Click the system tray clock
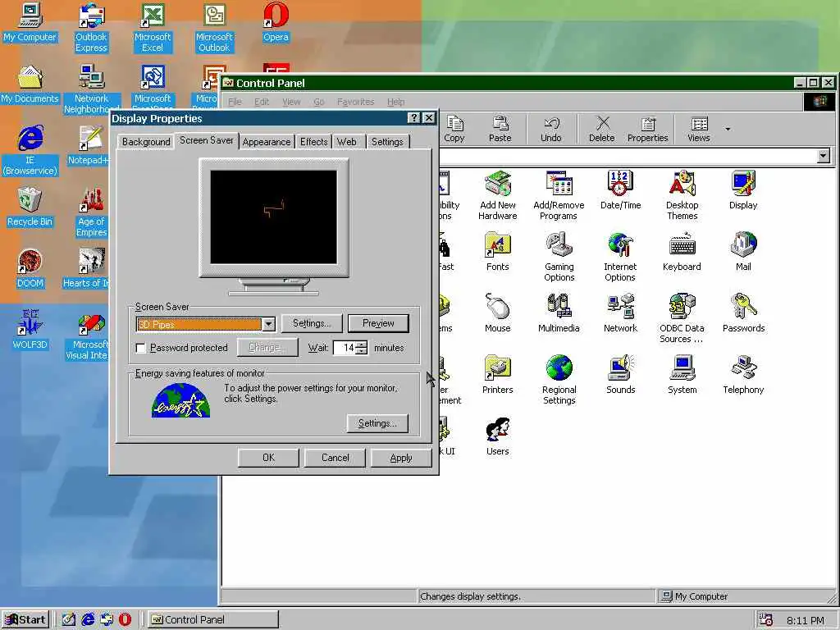 tap(806, 620)
